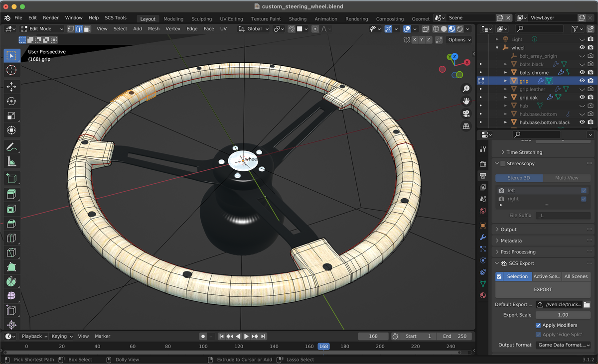The image size is (598, 364).
Task: Click the Export Scale value slider
Action: [x=563, y=315]
